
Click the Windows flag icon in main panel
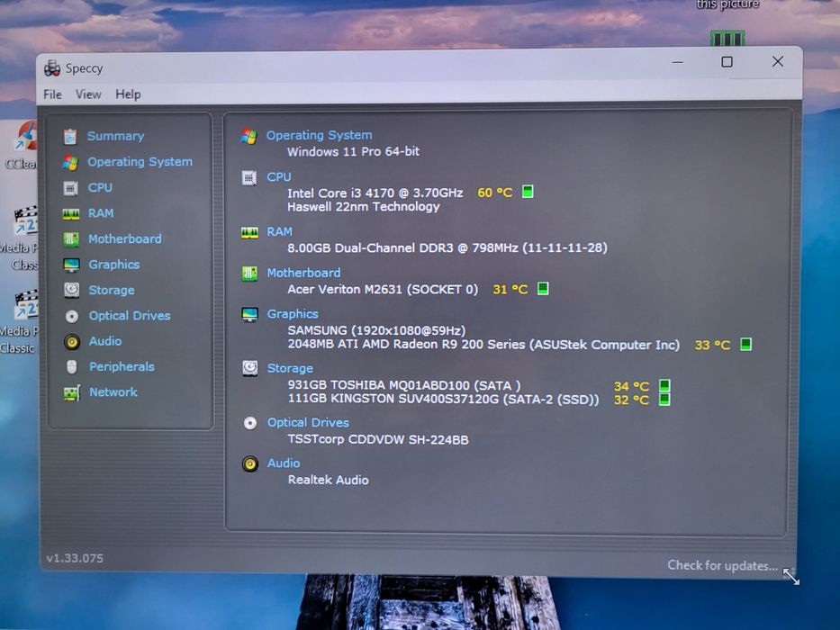click(x=248, y=136)
